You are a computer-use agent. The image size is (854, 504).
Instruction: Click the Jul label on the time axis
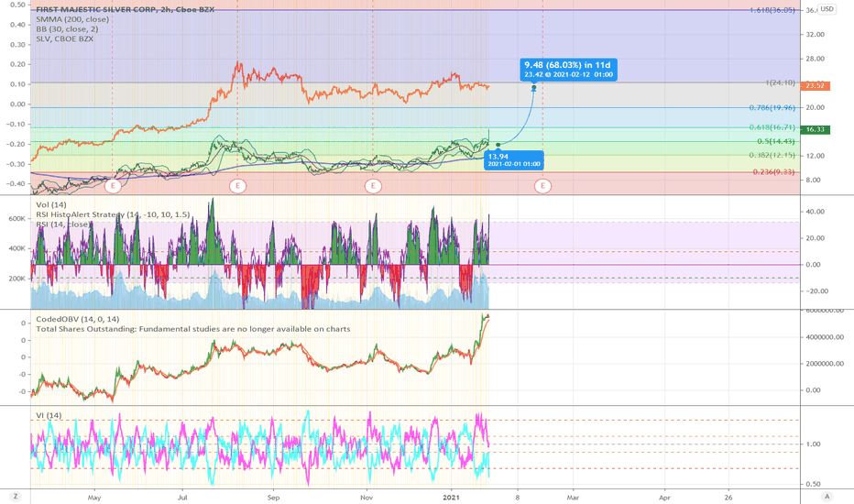182,498
